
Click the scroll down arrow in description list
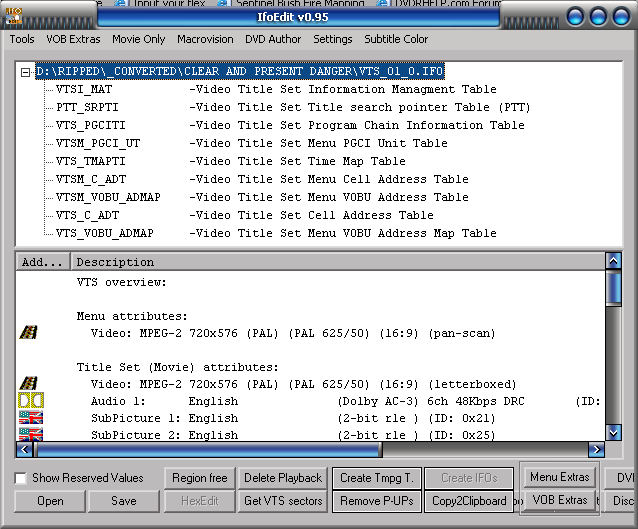tap(613, 433)
